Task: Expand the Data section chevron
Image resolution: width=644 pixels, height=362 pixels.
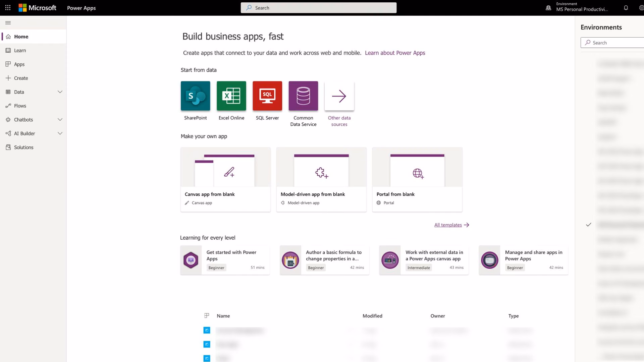Action: pos(60,92)
